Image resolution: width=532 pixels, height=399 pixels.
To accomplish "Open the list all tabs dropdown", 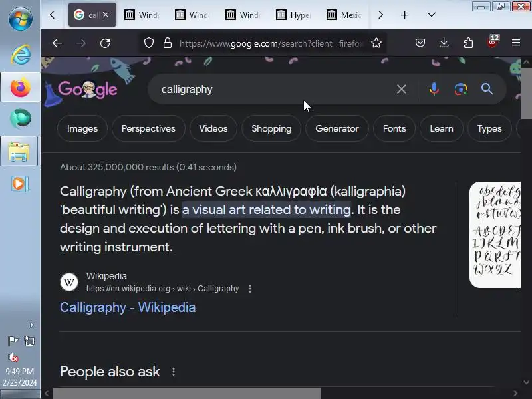I will point(431,15).
